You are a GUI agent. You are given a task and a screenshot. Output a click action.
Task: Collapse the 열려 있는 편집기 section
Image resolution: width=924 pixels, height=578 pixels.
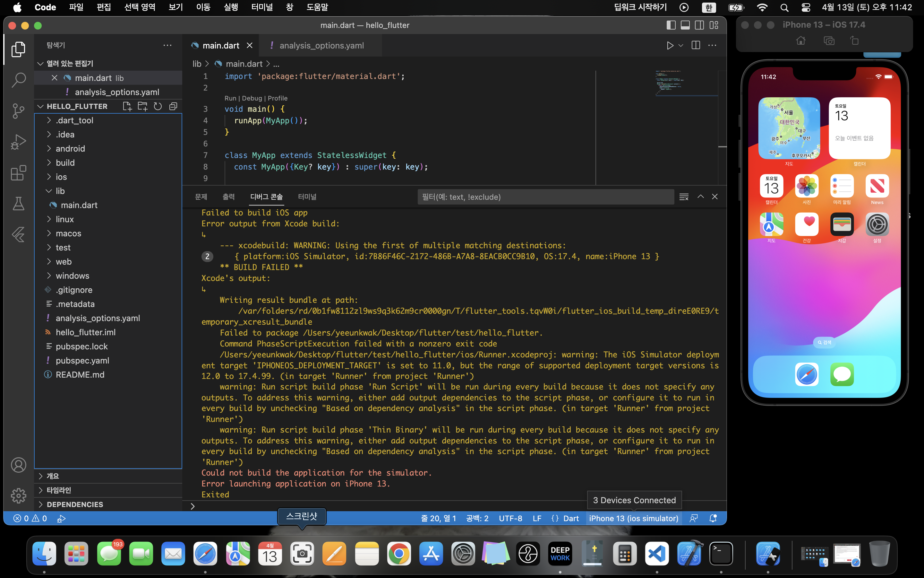[x=108, y=64]
